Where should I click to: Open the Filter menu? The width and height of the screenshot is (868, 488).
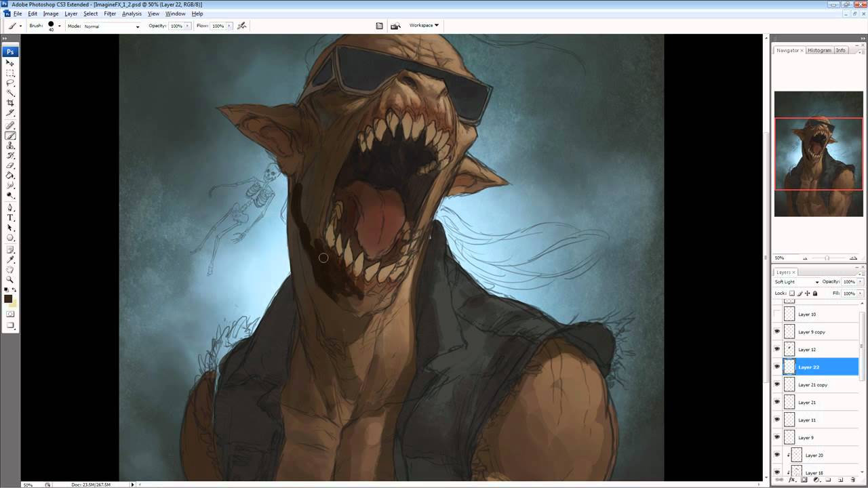pyautogui.click(x=110, y=14)
